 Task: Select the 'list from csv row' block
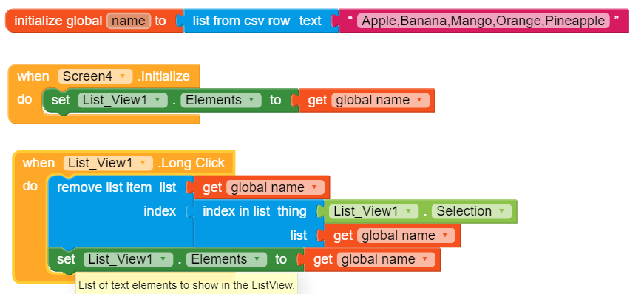242,21
